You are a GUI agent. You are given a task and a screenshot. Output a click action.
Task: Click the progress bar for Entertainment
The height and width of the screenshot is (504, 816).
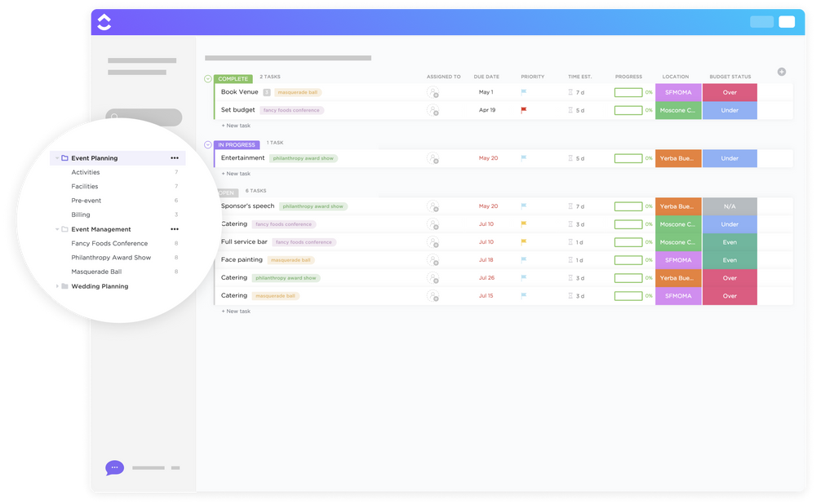pyautogui.click(x=628, y=158)
